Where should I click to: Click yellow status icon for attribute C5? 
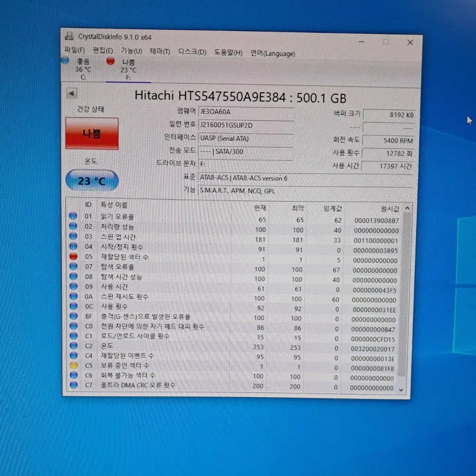click(73, 365)
